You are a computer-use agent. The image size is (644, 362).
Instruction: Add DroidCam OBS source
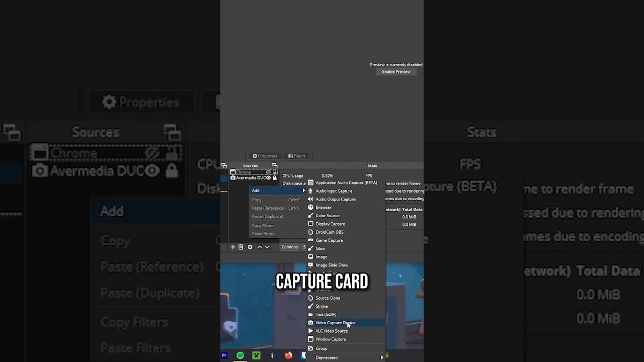pos(346,232)
